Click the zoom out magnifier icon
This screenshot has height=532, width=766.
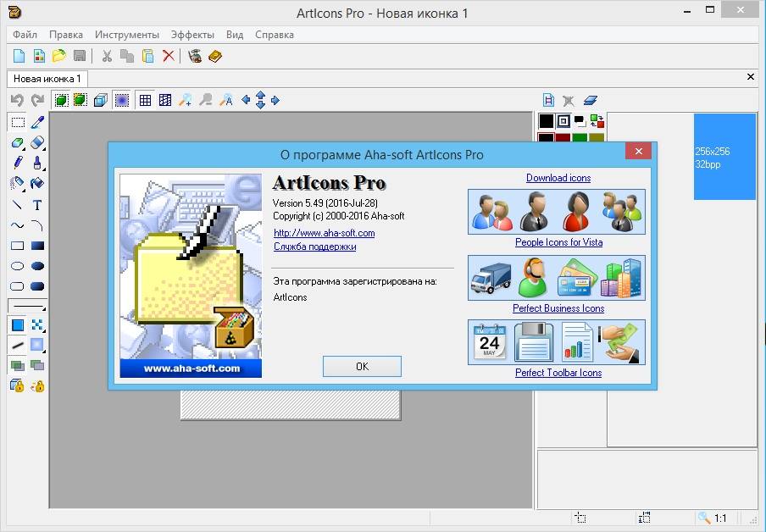(x=206, y=100)
